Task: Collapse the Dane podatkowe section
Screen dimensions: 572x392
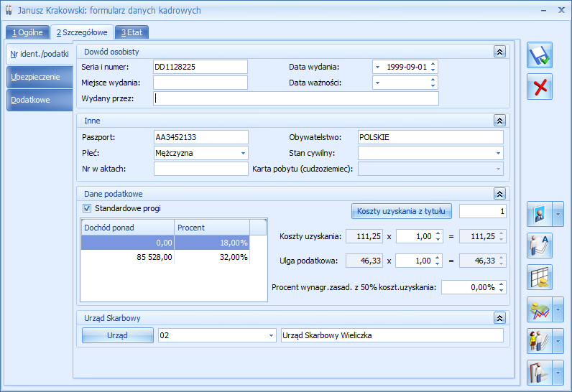Action: tap(499, 194)
